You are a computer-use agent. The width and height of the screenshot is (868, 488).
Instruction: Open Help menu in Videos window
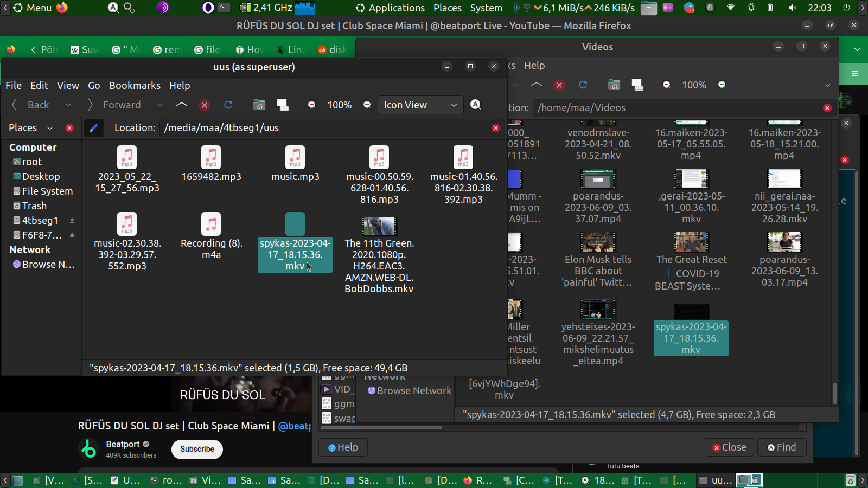coord(534,66)
